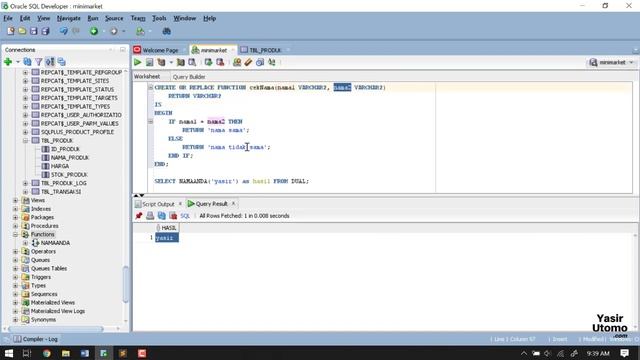Switch to the Script Output tab

158,204
